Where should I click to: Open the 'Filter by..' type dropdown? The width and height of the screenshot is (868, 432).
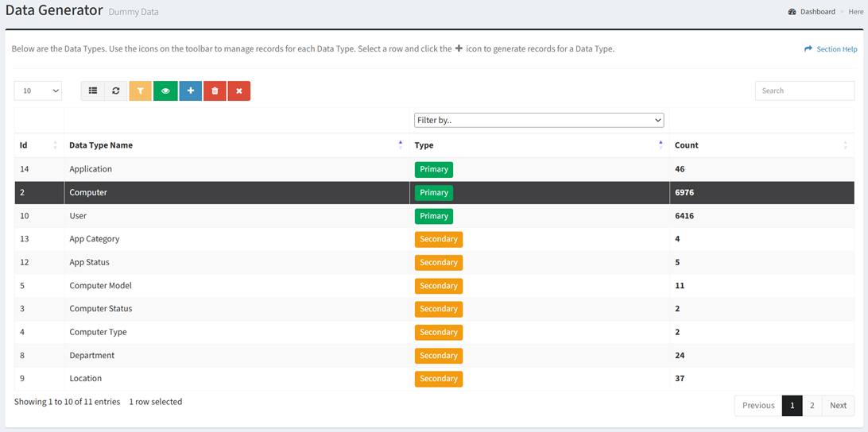pos(539,120)
